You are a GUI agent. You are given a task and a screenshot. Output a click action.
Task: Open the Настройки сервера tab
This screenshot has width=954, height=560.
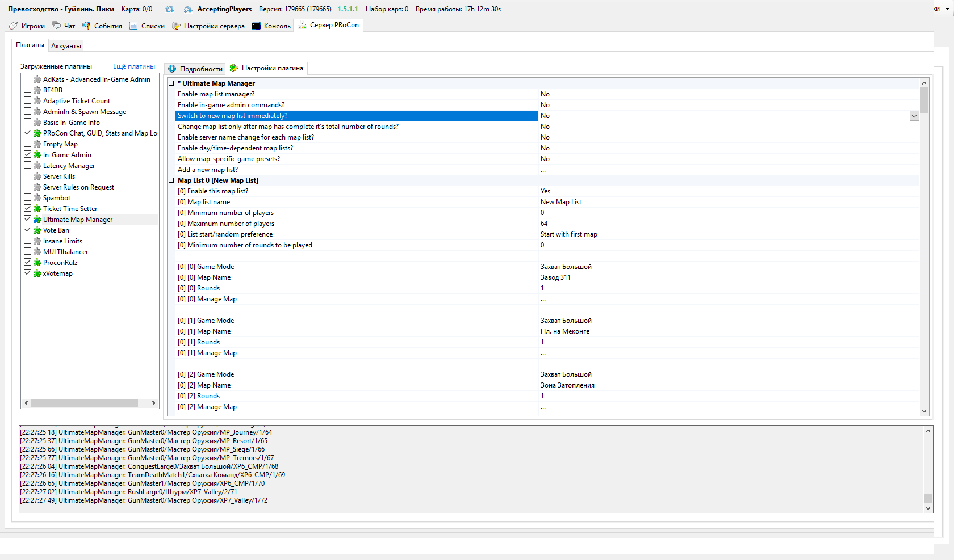click(x=208, y=26)
